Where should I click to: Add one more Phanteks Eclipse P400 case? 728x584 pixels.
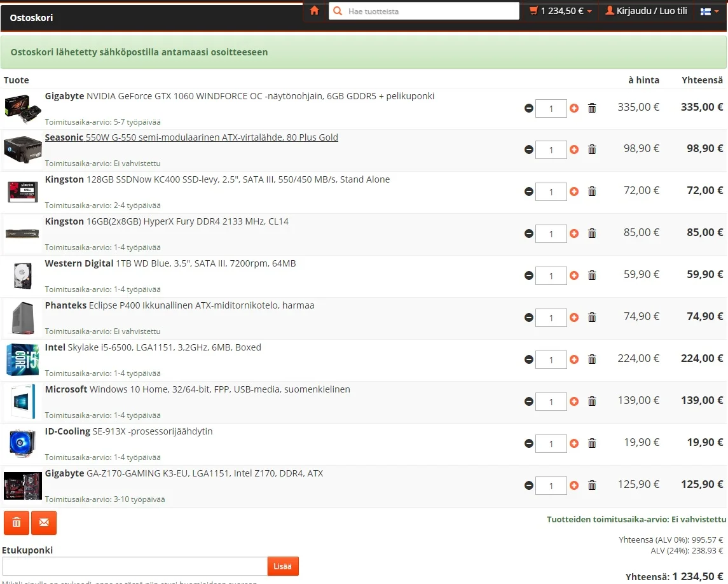pyautogui.click(x=574, y=317)
